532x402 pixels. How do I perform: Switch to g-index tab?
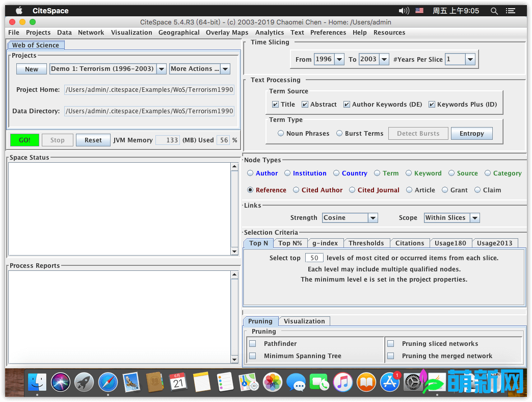(325, 243)
